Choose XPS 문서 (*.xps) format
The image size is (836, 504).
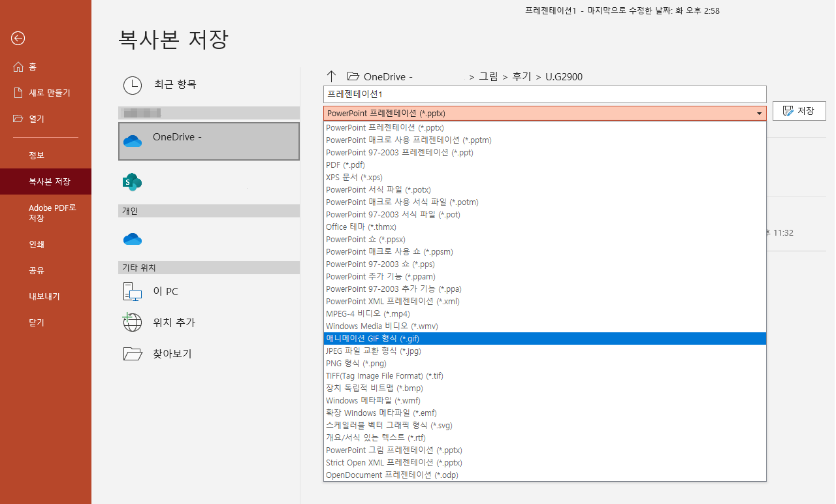click(x=545, y=178)
